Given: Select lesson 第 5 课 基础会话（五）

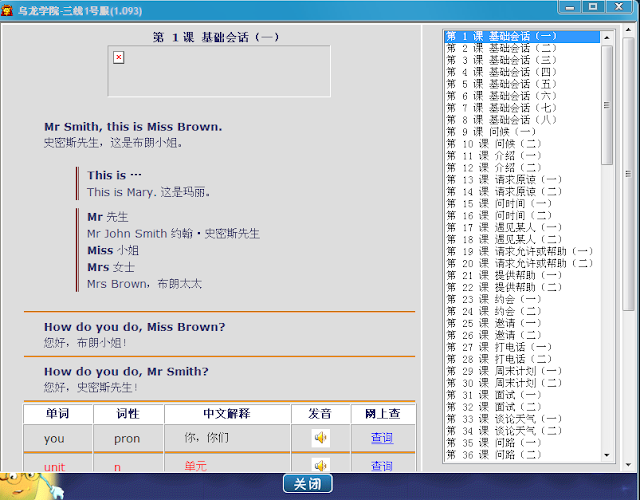Looking at the screenshot, I should 522,84.
